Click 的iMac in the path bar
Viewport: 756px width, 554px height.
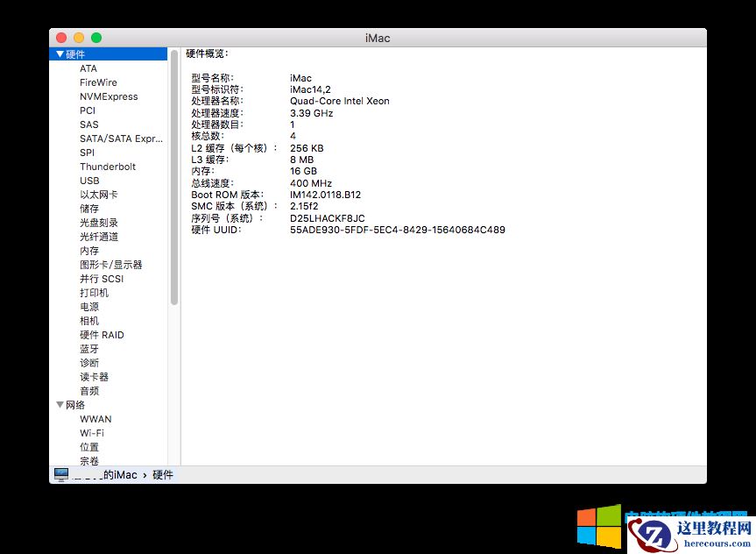coord(120,475)
